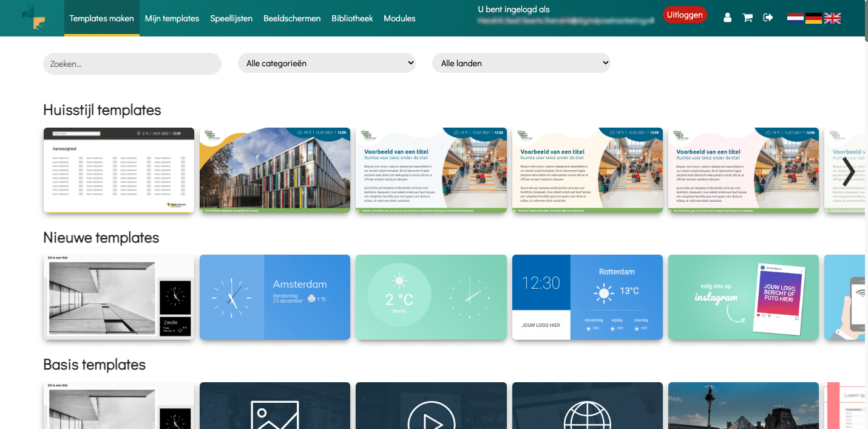Click the Nieuwe templates heading
Viewport: 868px width, 429px height.
tap(101, 238)
